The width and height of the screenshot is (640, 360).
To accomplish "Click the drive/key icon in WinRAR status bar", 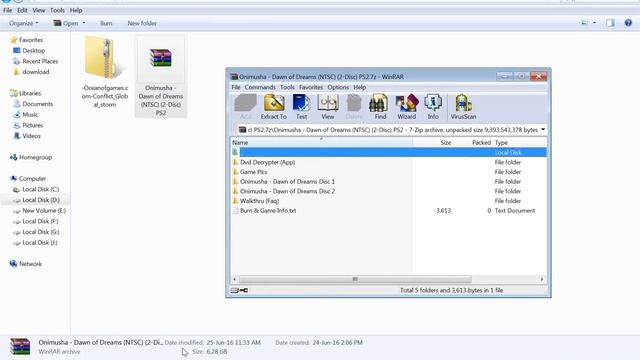I will pos(240,290).
